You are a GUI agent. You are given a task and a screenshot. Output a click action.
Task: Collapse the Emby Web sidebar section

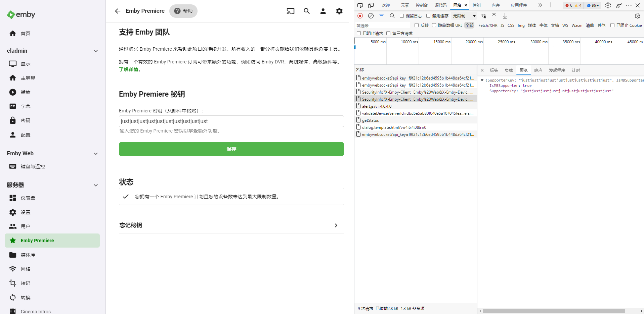pos(96,154)
